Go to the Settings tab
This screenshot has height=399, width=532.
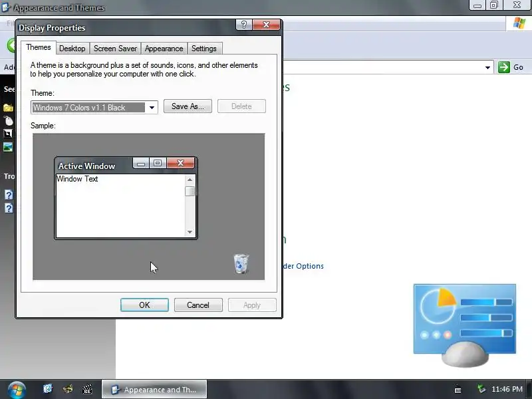coord(204,49)
